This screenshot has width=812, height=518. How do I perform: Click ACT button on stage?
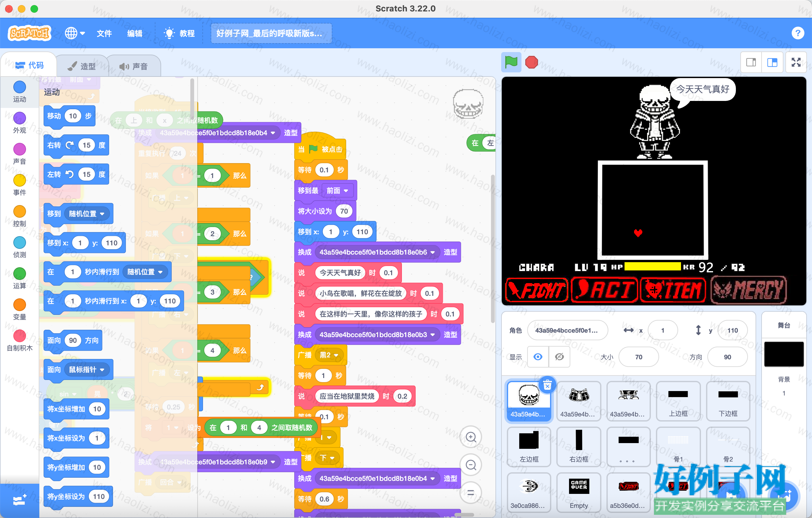click(604, 290)
